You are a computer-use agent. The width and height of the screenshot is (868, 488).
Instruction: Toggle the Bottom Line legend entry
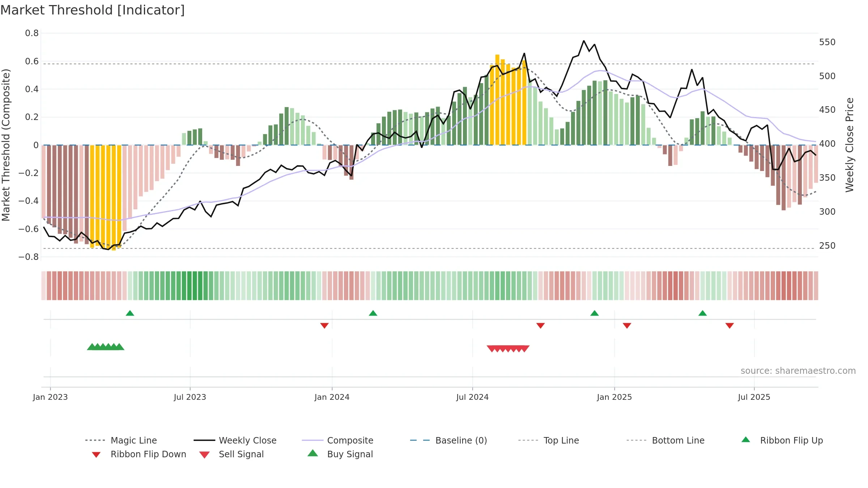tap(665, 440)
